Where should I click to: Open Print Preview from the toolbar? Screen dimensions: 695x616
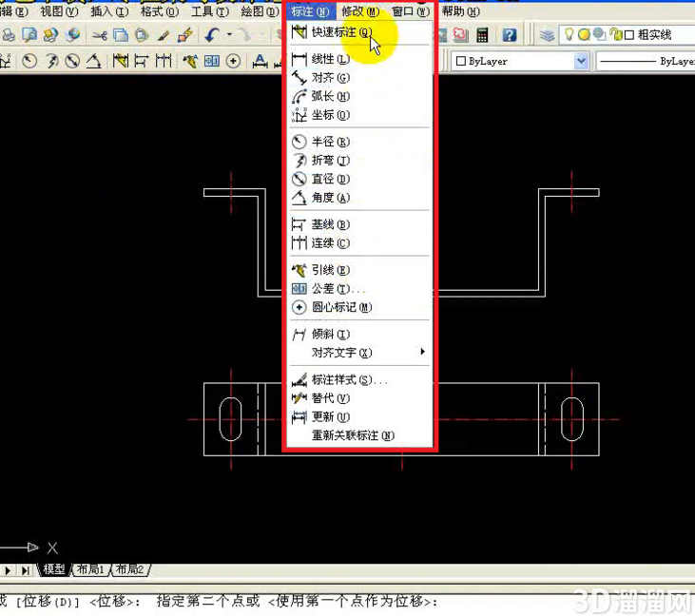tap(29, 35)
